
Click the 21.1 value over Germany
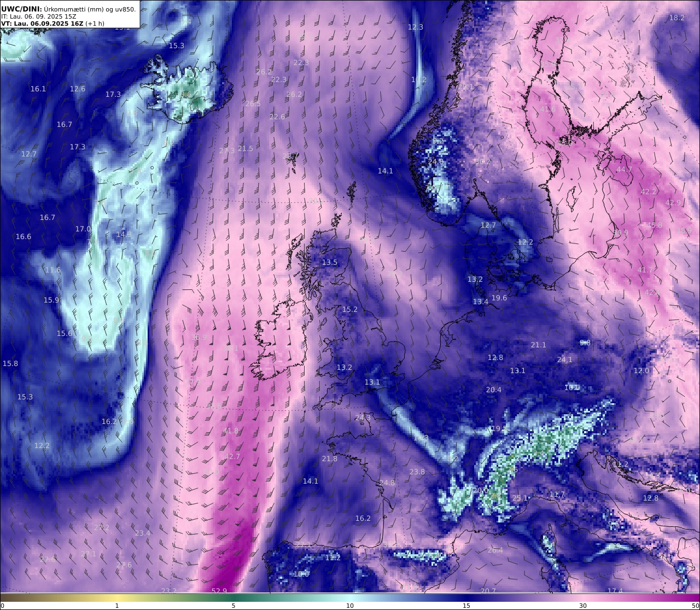tap(539, 345)
